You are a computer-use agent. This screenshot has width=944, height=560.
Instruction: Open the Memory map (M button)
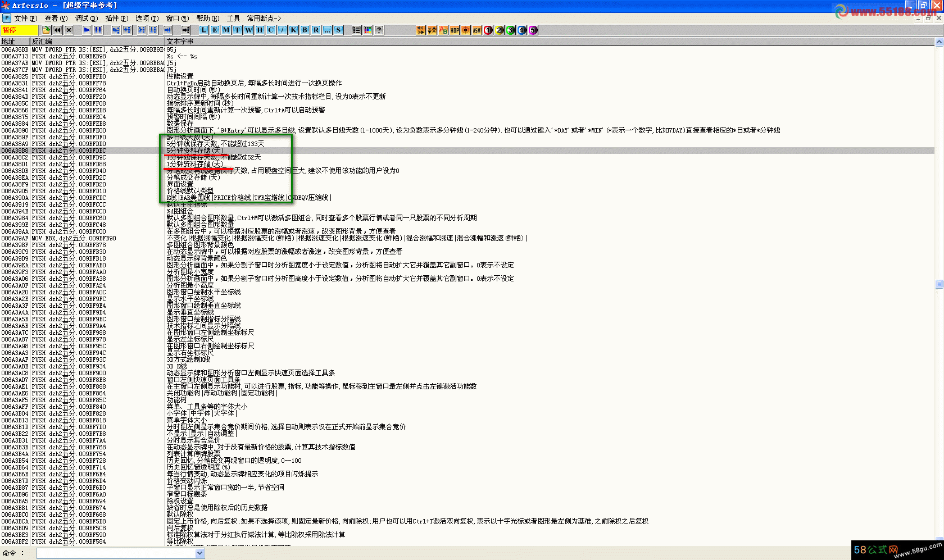(x=226, y=30)
